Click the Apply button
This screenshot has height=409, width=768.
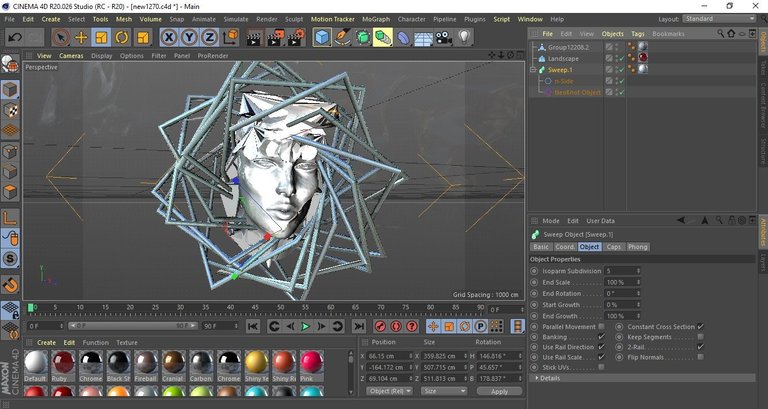[x=500, y=391]
